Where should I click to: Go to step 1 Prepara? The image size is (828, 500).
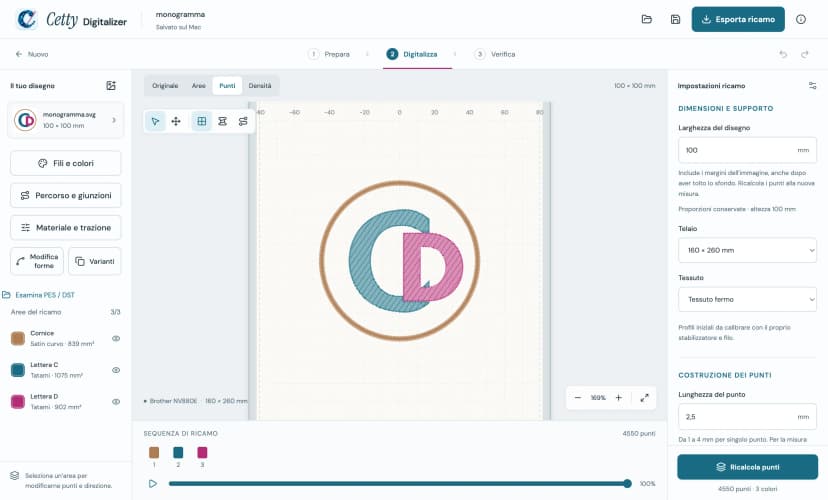(329, 54)
